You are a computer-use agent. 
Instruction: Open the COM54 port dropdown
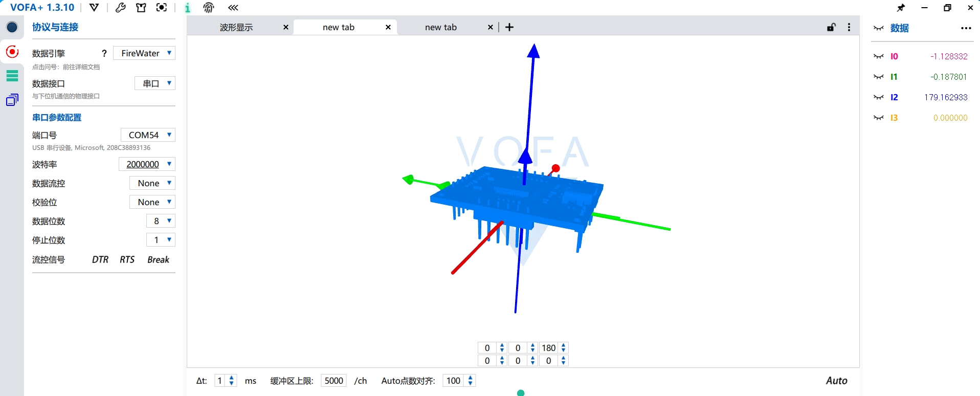148,135
